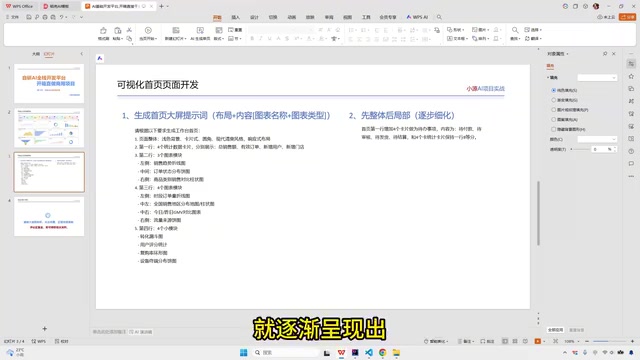This screenshot has width=640, height=360.
Task: Click star icon in right sidebar
Action: 631,76
